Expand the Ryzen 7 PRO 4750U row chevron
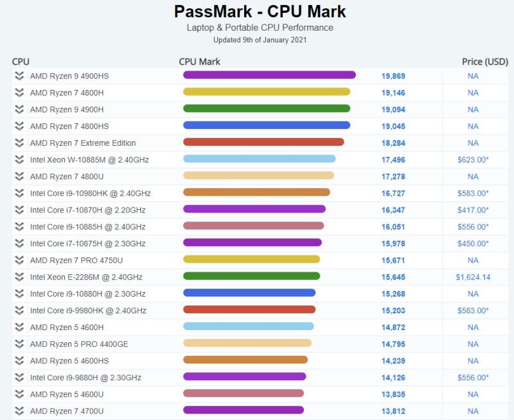Image resolution: width=514 pixels, height=420 pixels. 19,260
